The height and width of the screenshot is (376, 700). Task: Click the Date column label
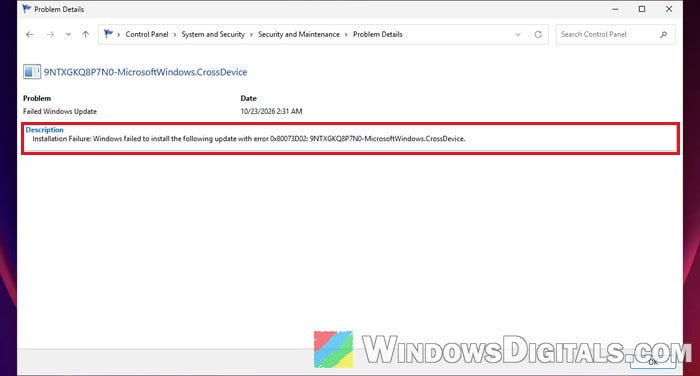(249, 98)
